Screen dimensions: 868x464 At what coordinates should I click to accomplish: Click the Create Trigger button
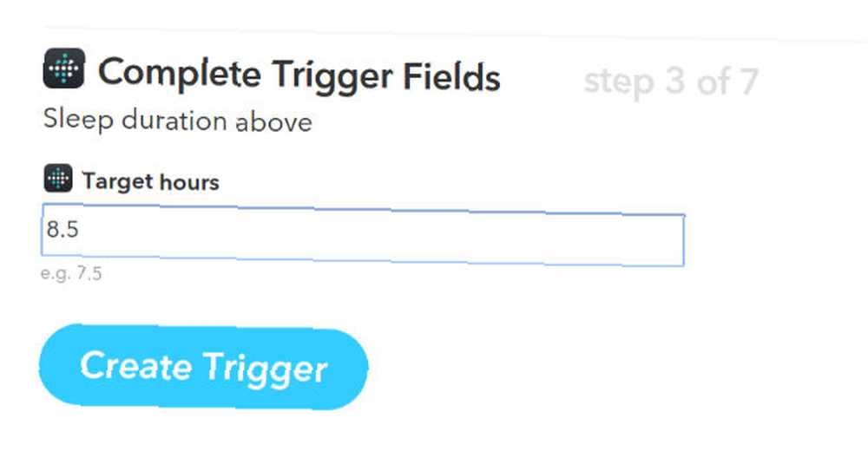click(x=203, y=367)
